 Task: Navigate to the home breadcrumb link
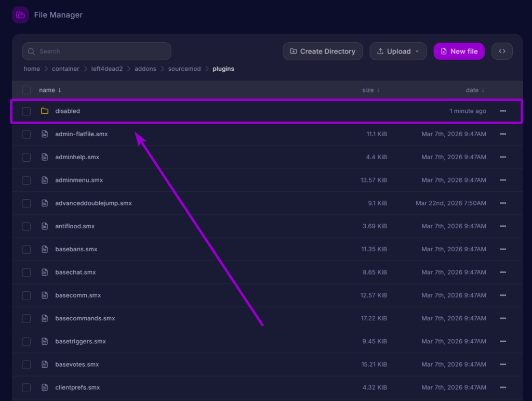32,69
